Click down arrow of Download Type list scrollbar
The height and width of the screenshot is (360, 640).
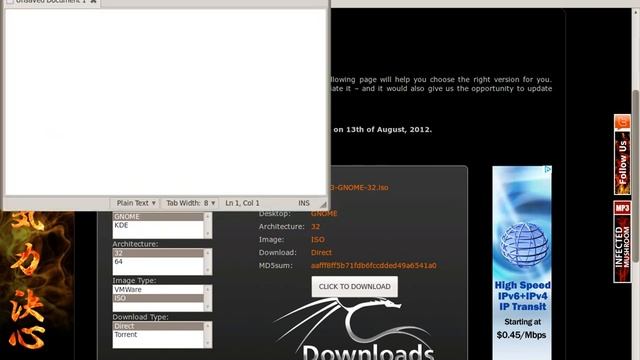[x=208, y=343]
